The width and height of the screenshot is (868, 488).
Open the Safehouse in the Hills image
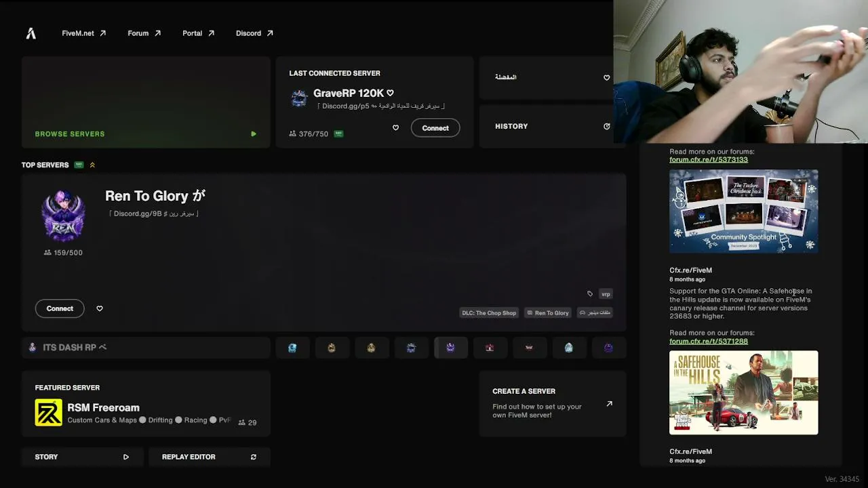(x=744, y=392)
